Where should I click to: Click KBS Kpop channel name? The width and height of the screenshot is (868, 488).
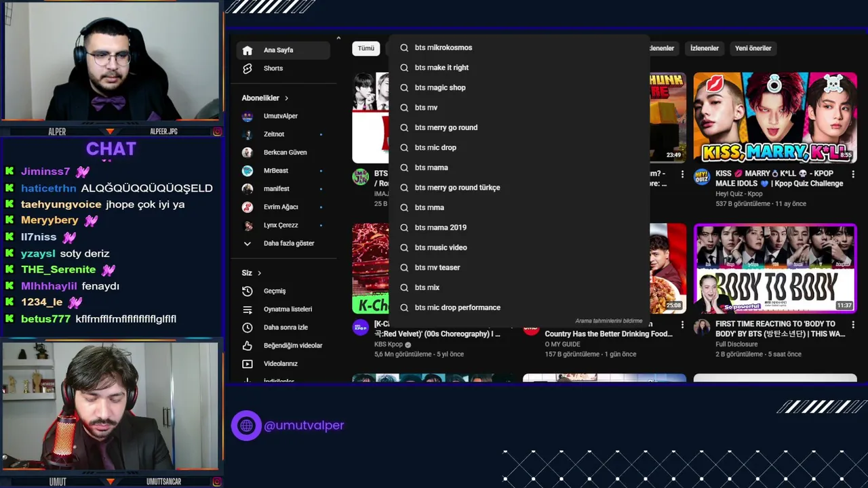click(389, 344)
